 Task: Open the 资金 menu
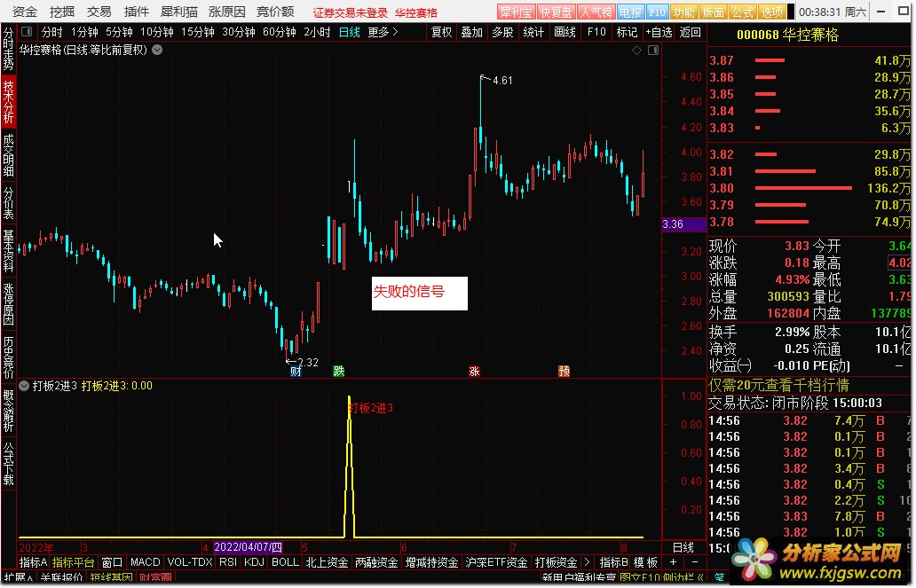pyautogui.click(x=25, y=12)
